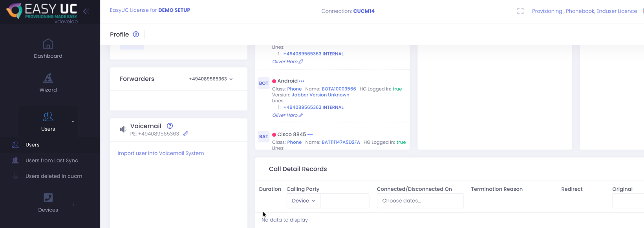Open the Calling Party Device dropdown
Screen dimensions: 644x228
(303, 201)
